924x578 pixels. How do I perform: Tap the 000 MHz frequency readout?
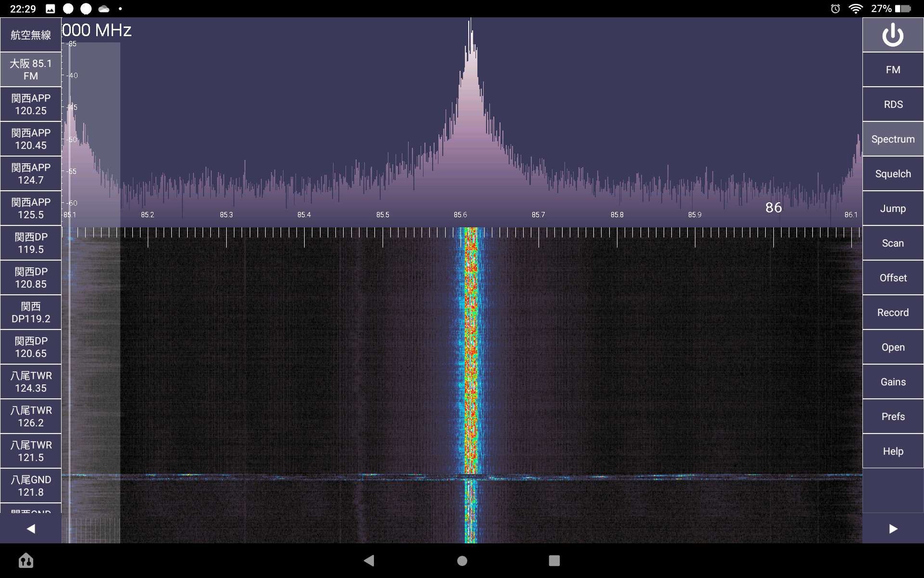(x=97, y=30)
